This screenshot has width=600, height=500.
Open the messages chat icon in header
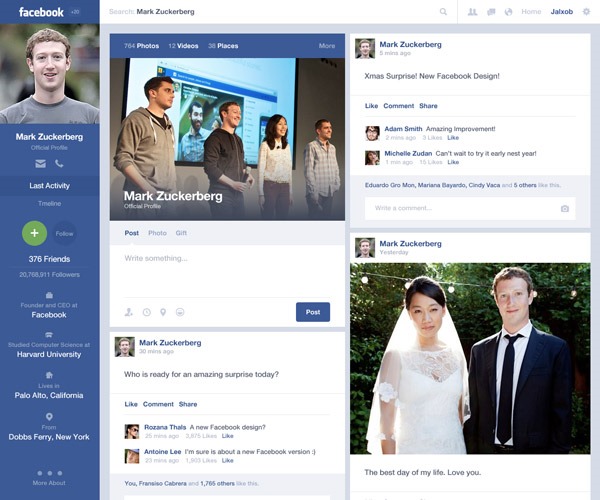pos(491,12)
